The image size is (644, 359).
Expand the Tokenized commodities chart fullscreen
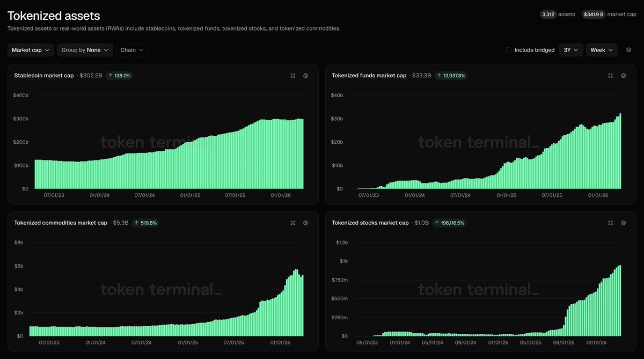pyautogui.click(x=292, y=223)
